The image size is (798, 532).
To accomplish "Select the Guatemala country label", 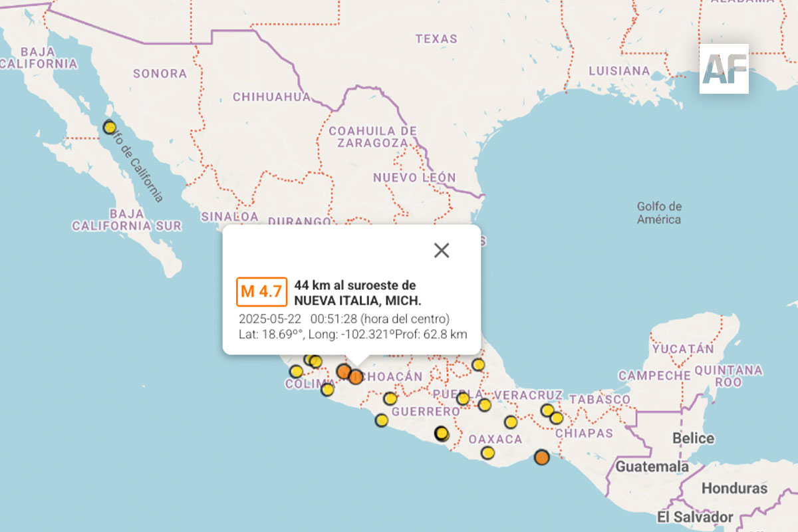I will point(652,467).
